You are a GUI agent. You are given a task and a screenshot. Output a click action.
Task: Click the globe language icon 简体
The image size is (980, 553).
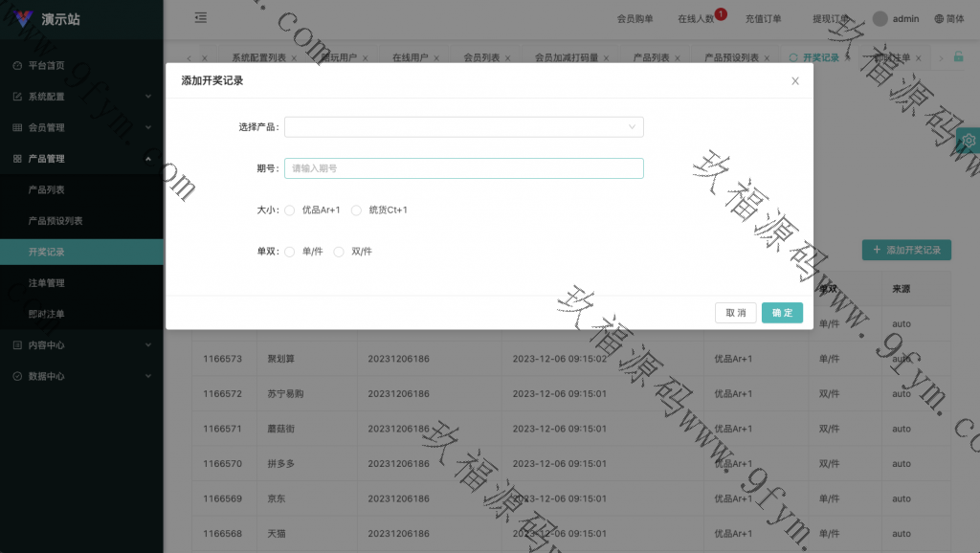coord(939,18)
